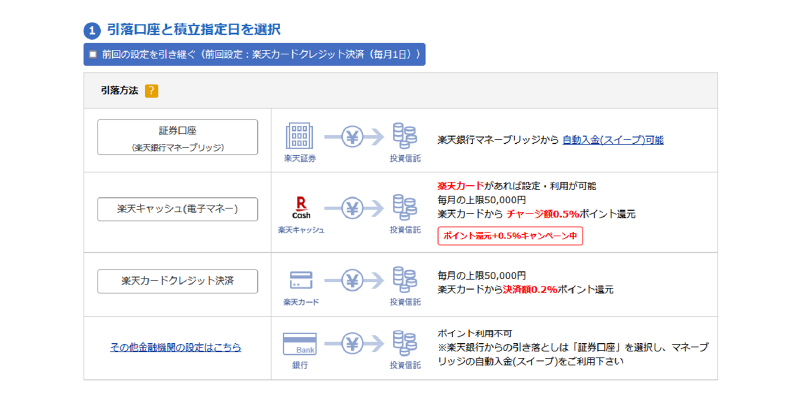Choose 楽天キャッシュ(電子マネー) button
Screen dimensions: 801x400
click(x=177, y=209)
